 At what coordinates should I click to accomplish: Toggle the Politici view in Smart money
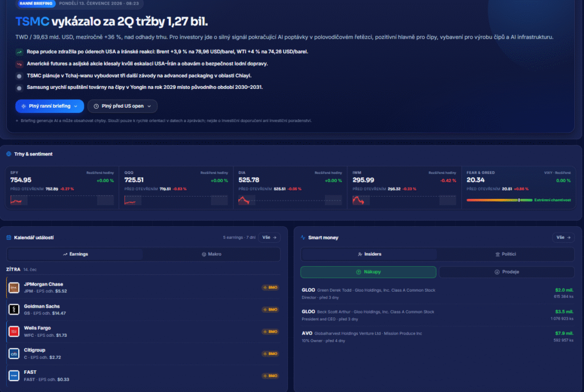pos(505,254)
